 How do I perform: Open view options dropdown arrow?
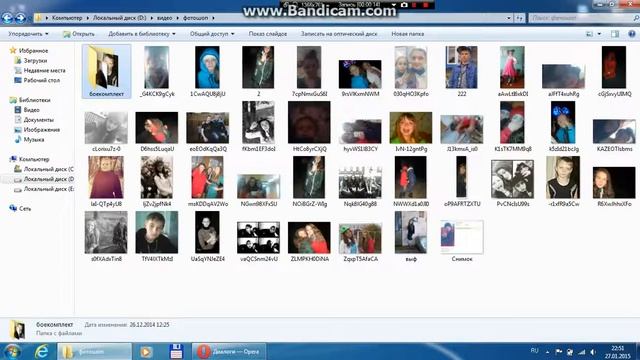coord(599,34)
